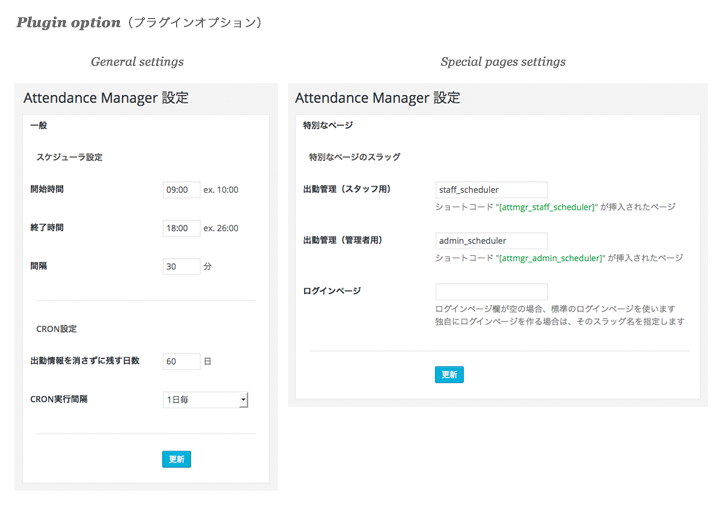This screenshot has height=520, width=720.
Task: Focus the empty ログインページ slug field
Action: 491,292
